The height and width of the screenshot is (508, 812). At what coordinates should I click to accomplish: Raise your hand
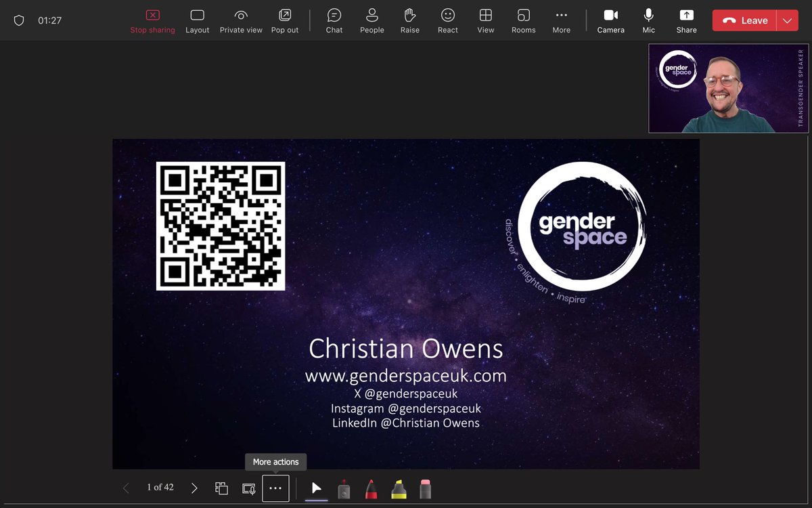(410, 21)
